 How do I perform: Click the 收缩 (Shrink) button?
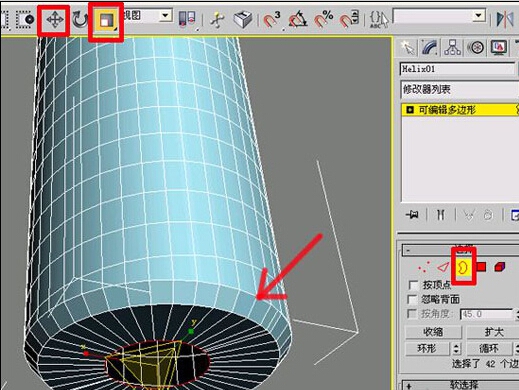[433, 332]
